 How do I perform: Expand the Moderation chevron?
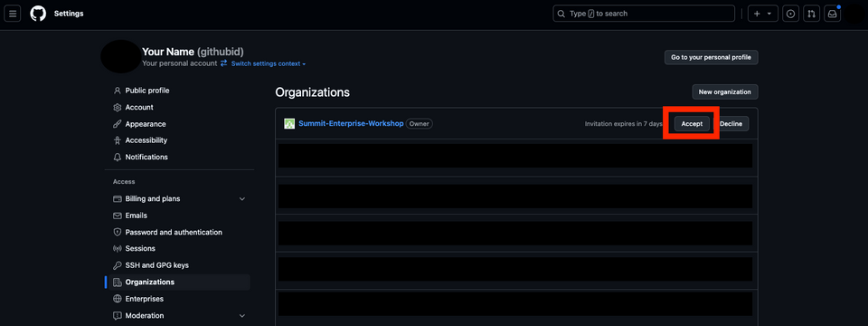coord(242,315)
